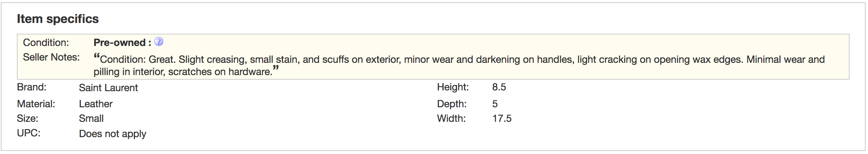The height and width of the screenshot is (154, 868).
Task: Click the Brand label
Action: (32, 87)
